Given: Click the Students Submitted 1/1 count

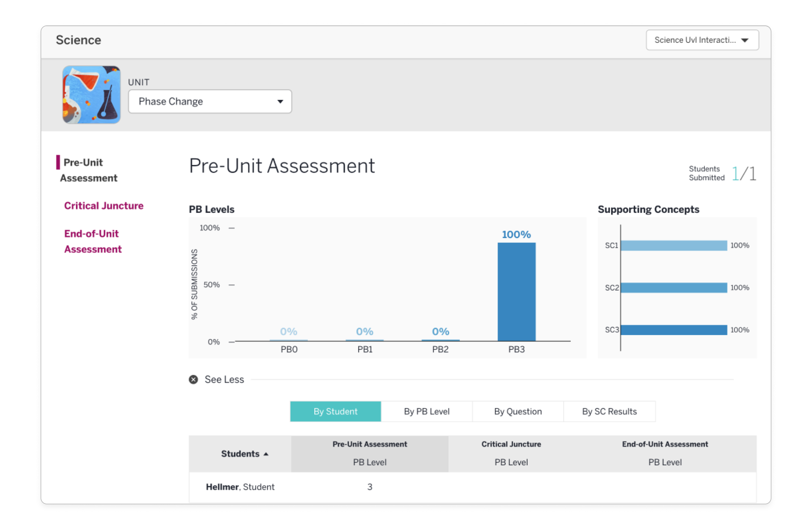Looking at the screenshot, I should [x=744, y=173].
